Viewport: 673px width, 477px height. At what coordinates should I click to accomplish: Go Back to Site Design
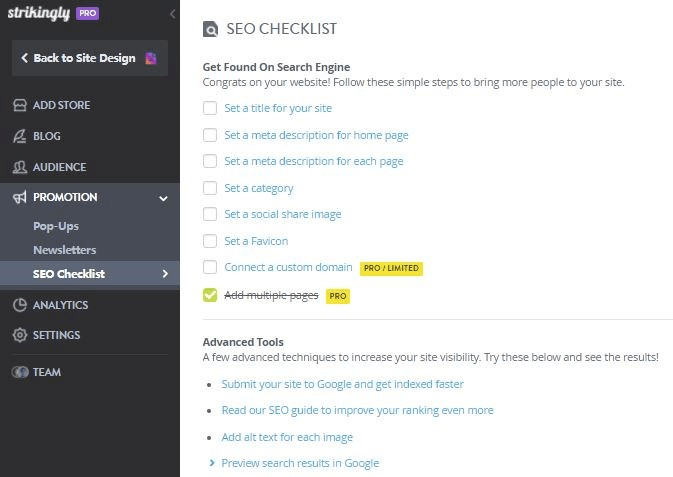click(84, 58)
